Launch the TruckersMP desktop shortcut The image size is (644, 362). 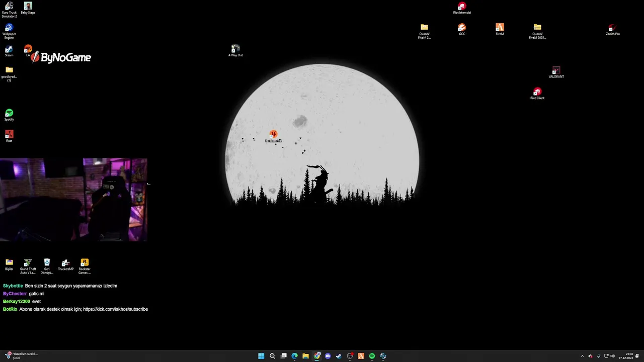65,264
